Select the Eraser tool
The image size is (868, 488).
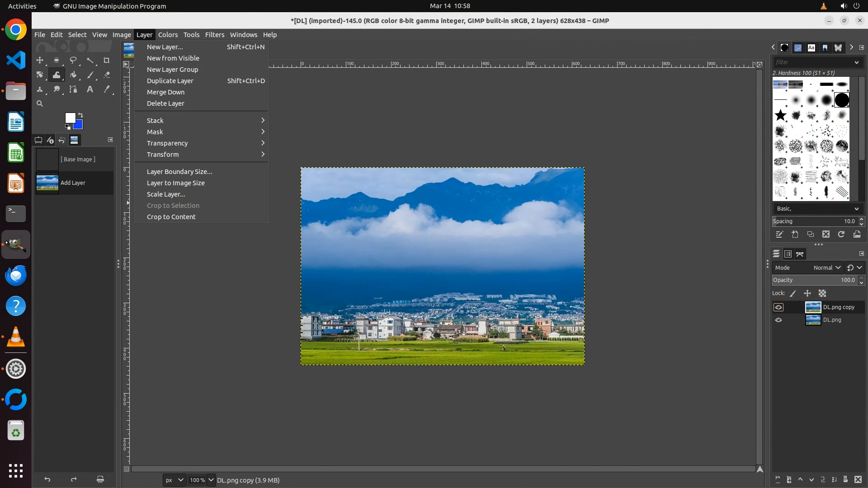coord(107,75)
